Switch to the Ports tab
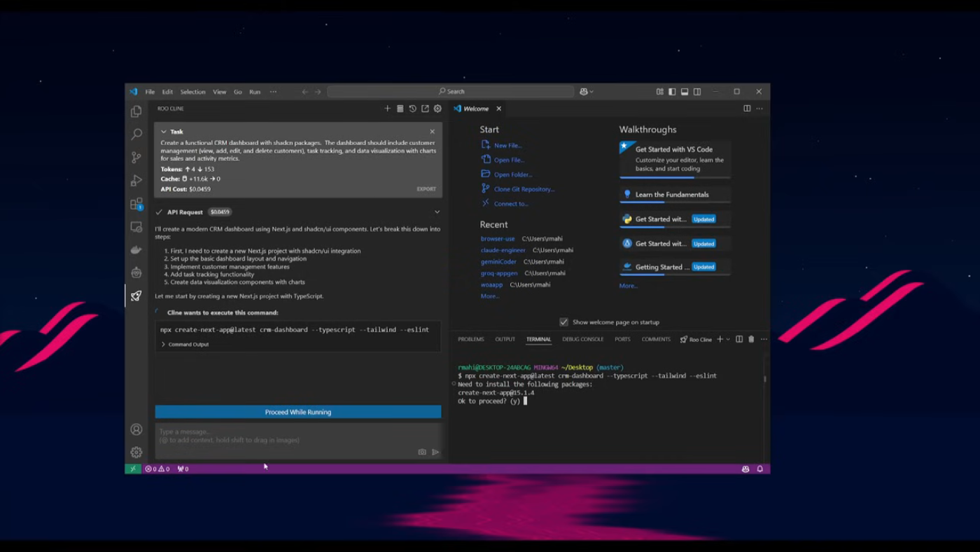The height and width of the screenshot is (552, 980). click(x=622, y=339)
